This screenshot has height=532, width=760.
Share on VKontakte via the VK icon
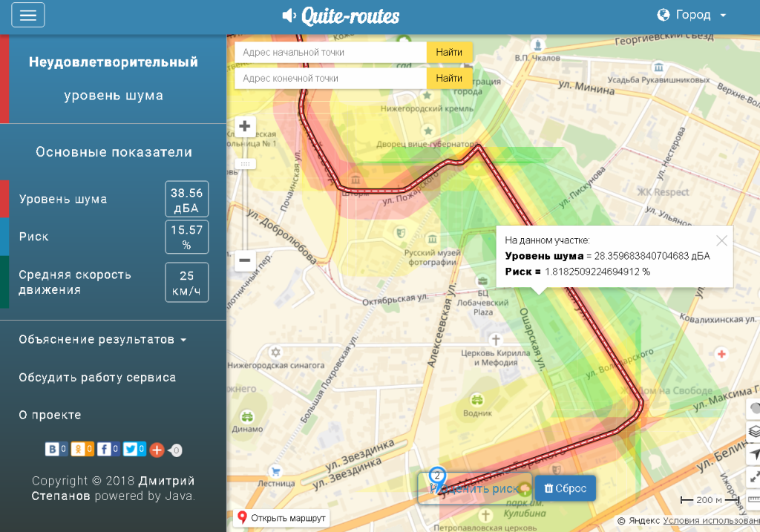(x=53, y=449)
